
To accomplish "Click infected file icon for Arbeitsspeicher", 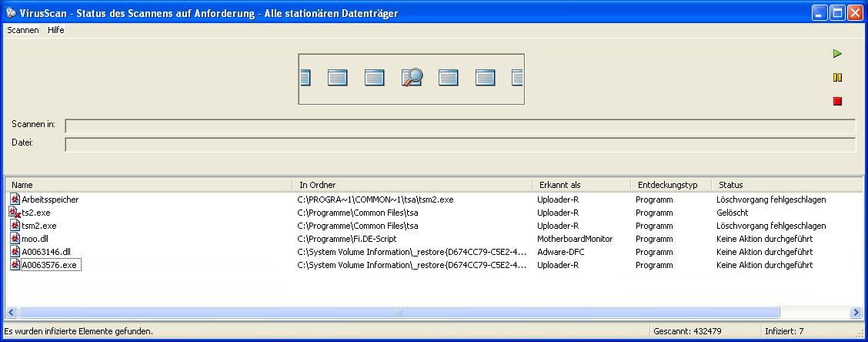I will 15,199.
